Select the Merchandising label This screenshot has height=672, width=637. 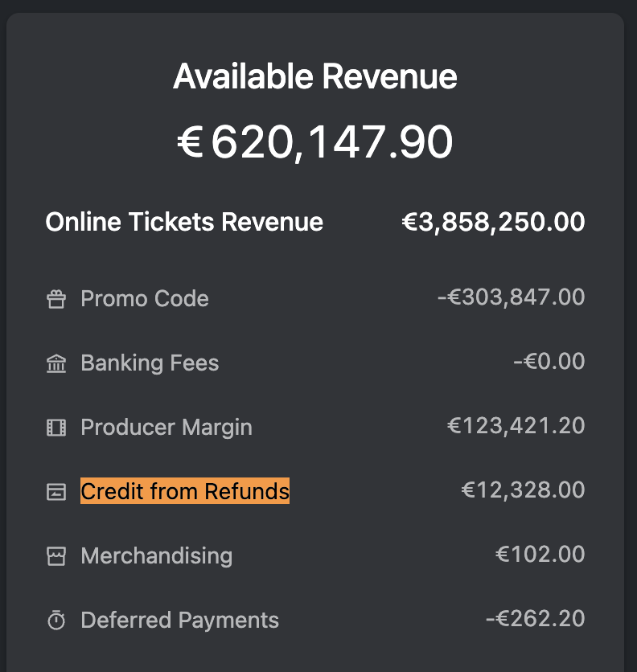[157, 556]
